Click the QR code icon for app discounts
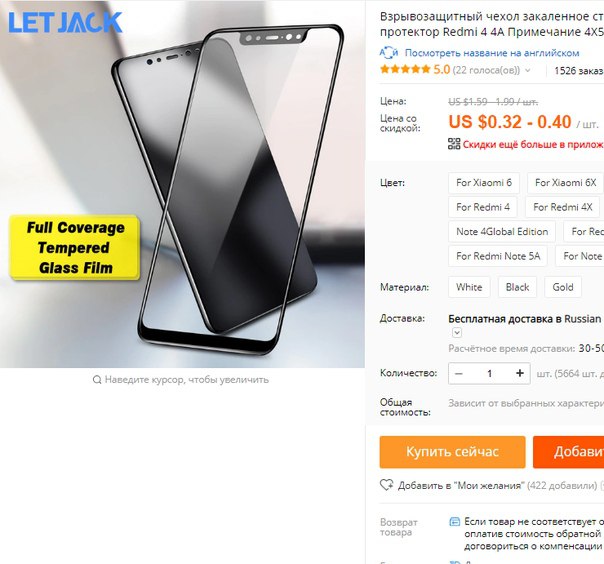Screen dimensions: 604x564 coord(454,144)
